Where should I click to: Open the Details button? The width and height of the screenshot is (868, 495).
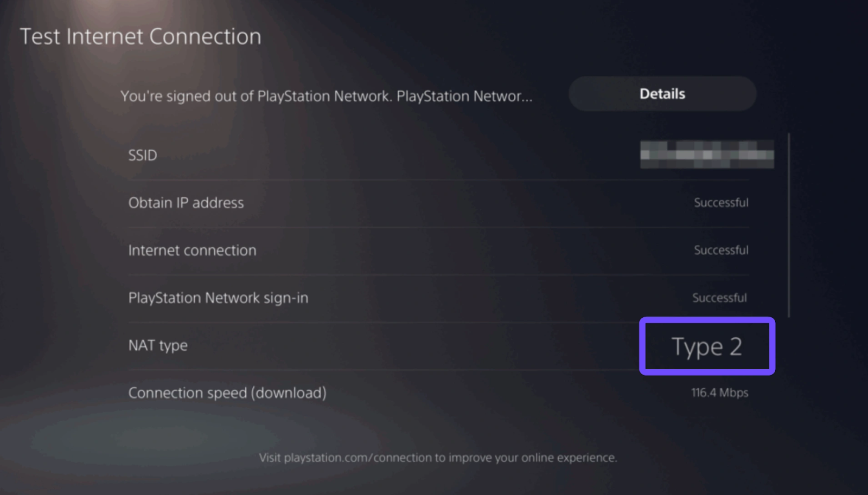point(662,94)
